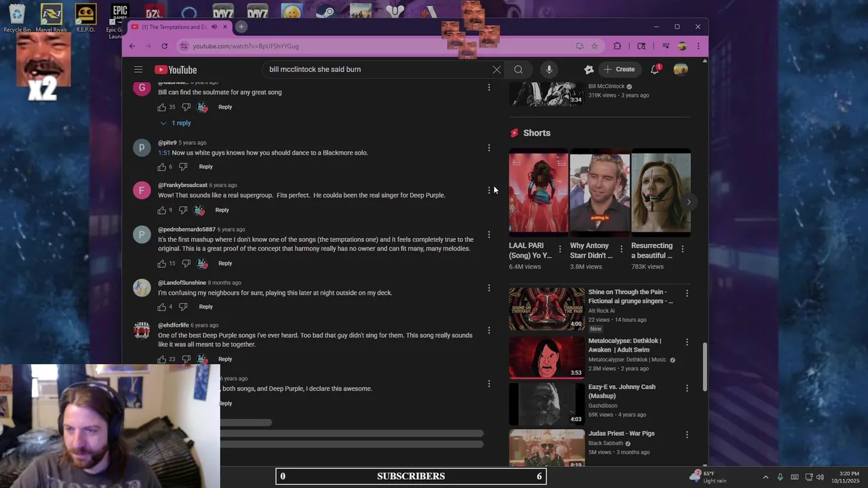
Task: Click the taskbar microphone indicator
Action: pos(780,476)
